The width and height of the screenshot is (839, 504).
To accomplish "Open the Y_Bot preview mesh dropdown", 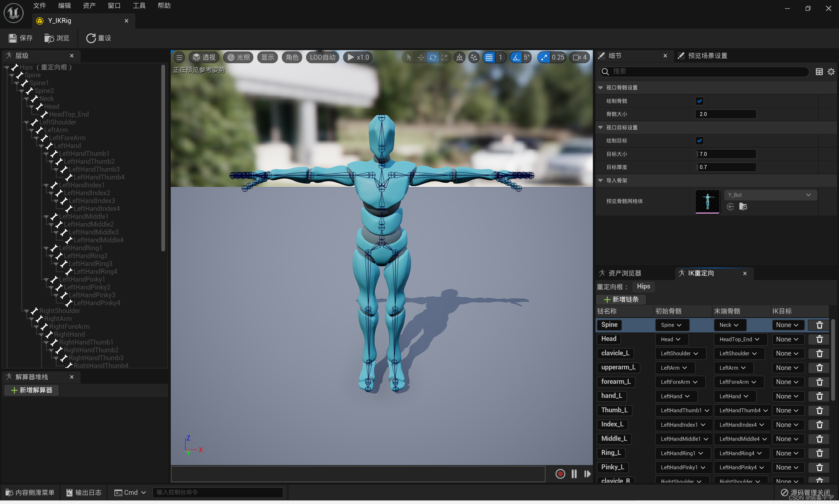I will point(769,195).
